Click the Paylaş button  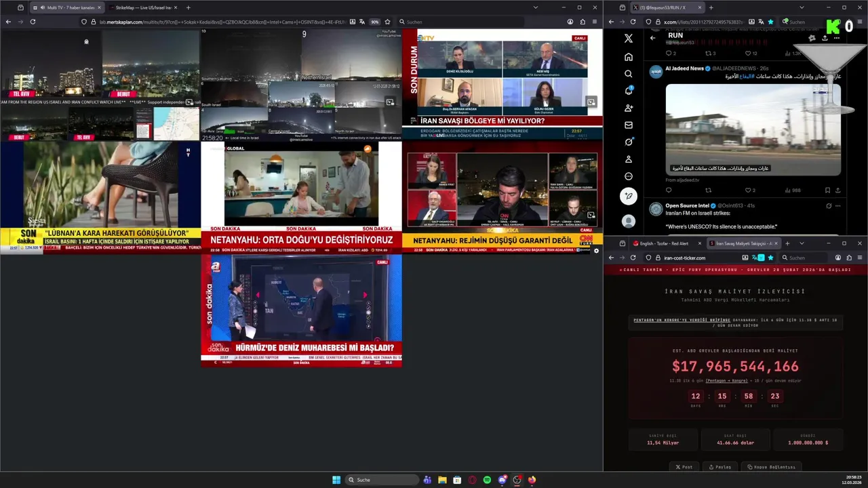tap(720, 466)
